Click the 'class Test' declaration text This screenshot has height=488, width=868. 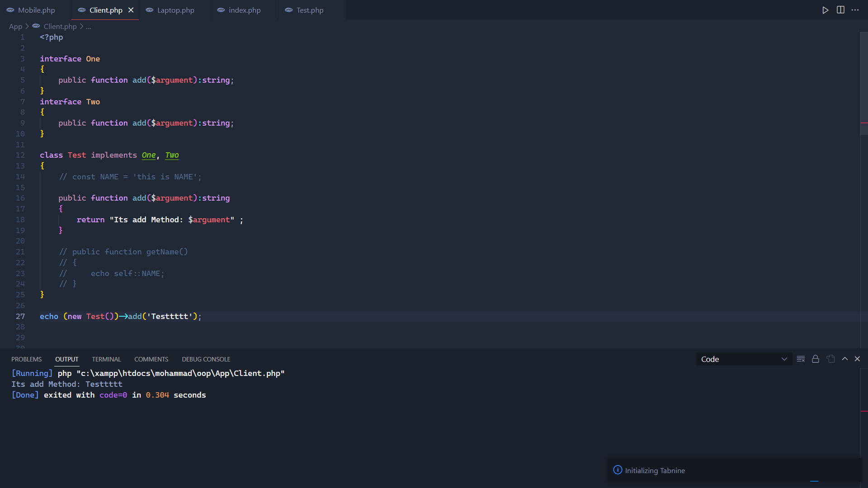tap(63, 155)
